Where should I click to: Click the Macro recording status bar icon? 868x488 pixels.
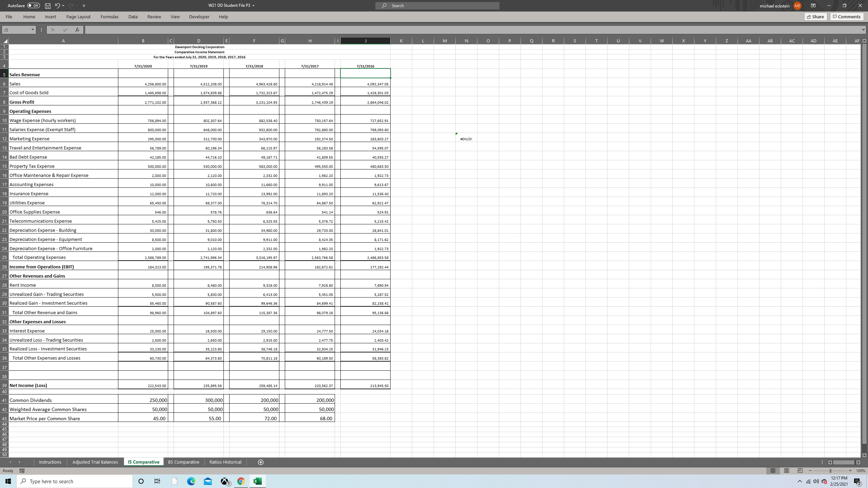click(x=22, y=471)
